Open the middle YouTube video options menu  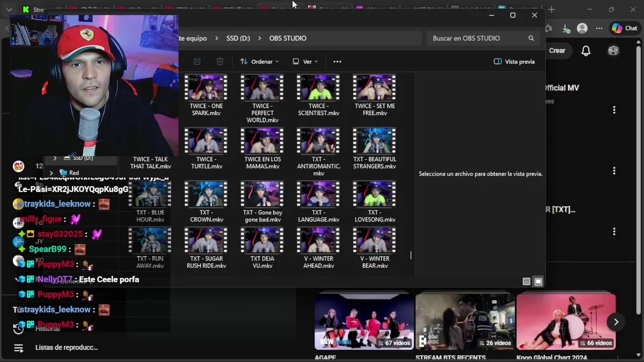(614, 171)
